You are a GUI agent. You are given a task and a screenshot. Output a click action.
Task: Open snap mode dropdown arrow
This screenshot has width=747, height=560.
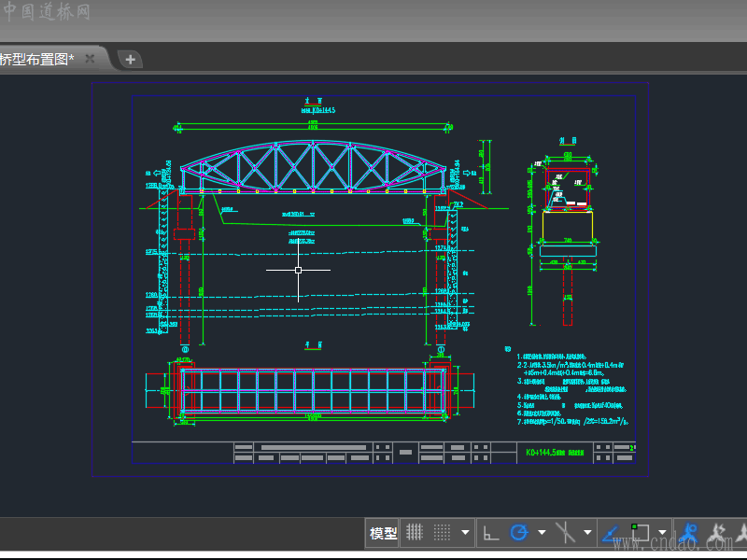click(465, 533)
